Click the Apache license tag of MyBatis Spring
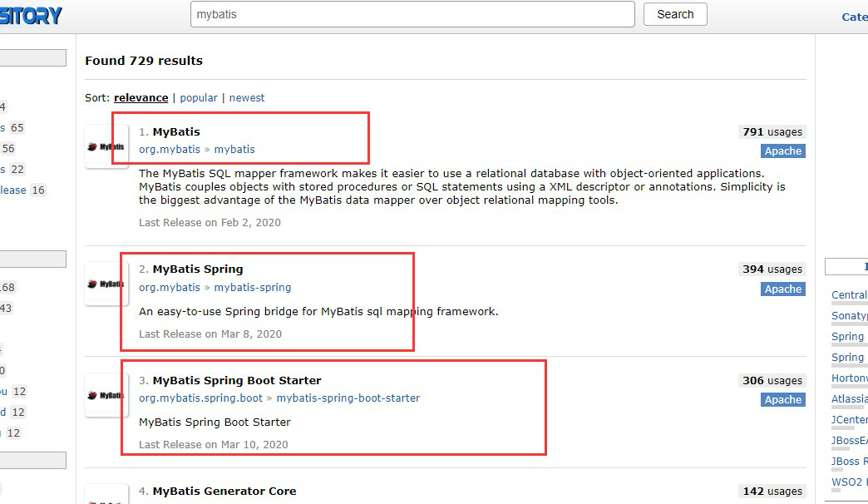 [x=782, y=289]
